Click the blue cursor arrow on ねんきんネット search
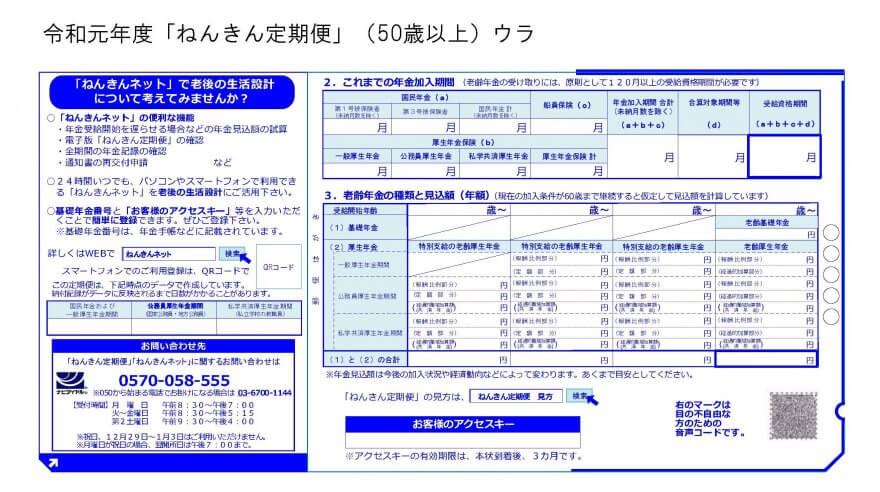Image resolution: width=880 pixels, height=492 pixels. [x=244, y=259]
